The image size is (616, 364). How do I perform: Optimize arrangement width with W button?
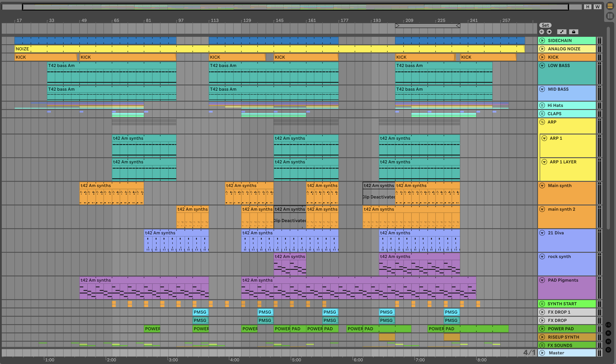597,7
